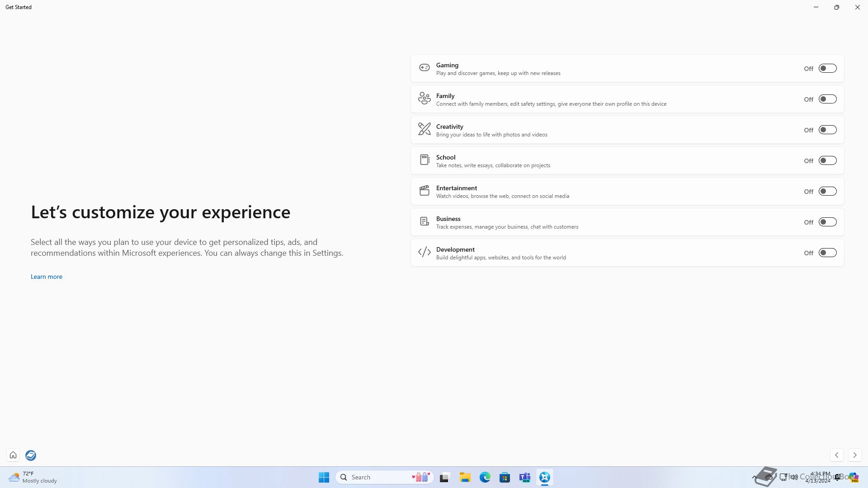Open File Explorer from the taskbar
The height and width of the screenshot is (488, 868).
tap(465, 477)
